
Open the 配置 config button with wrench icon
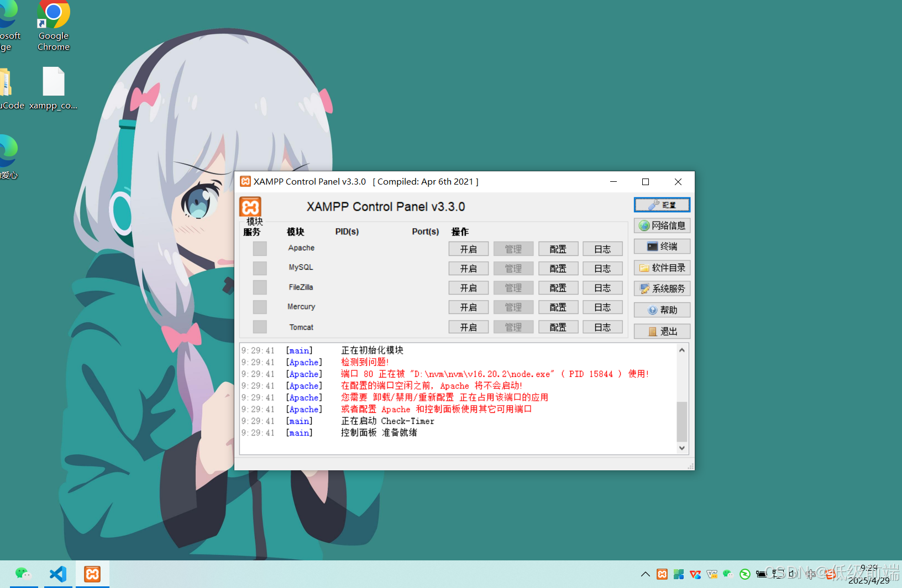(662, 205)
